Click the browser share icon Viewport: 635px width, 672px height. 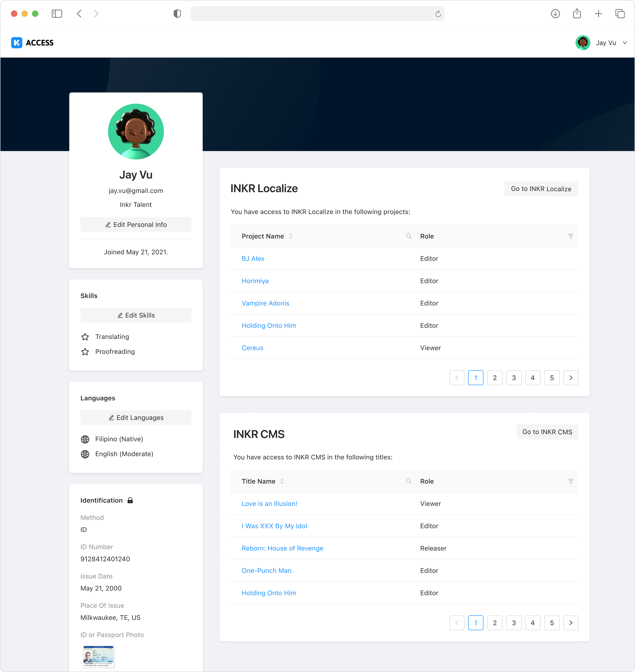[577, 13]
